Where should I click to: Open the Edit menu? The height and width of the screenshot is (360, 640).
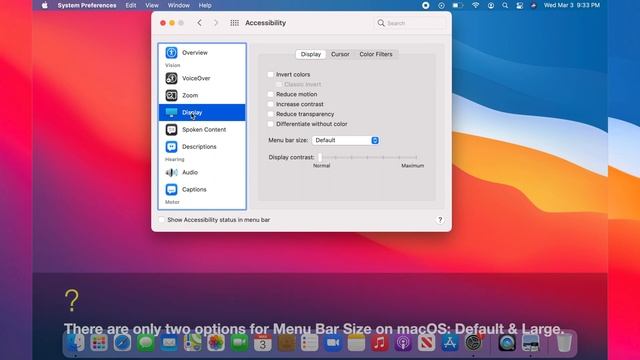point(131,5)
